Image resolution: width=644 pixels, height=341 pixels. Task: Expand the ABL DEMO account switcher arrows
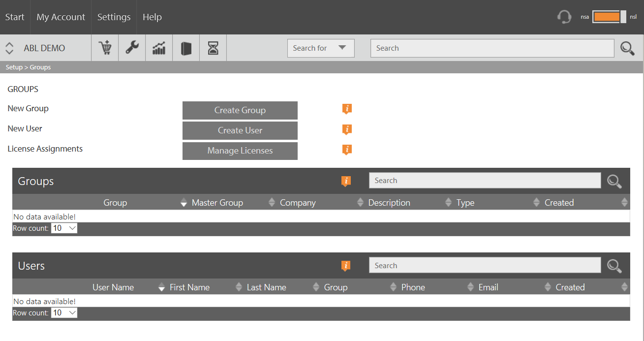(9, 48)
